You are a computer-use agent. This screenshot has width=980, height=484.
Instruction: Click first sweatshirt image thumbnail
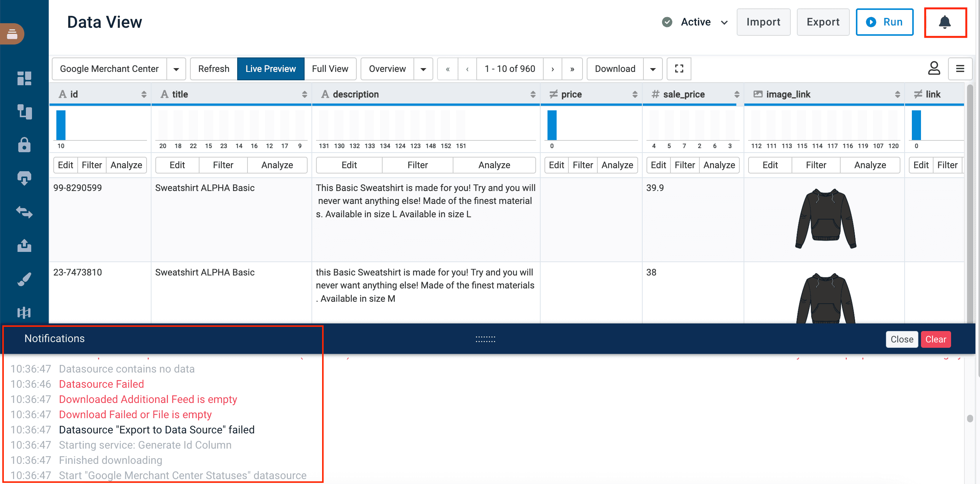(x=825, y=219)
